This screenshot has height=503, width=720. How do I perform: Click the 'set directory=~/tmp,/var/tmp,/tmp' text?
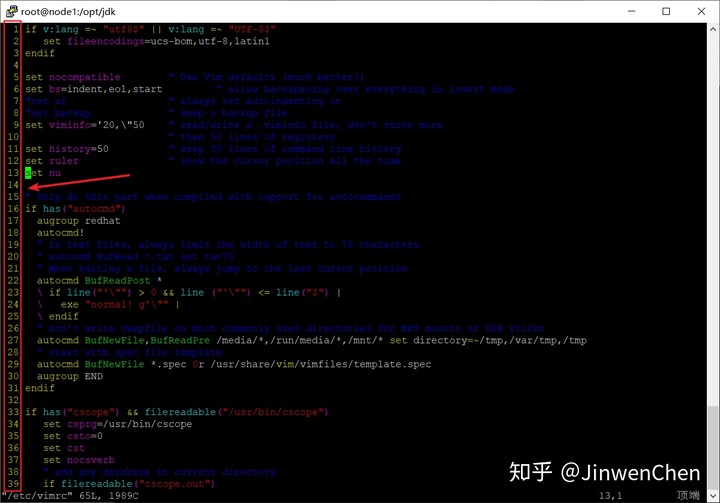[488, 340]
